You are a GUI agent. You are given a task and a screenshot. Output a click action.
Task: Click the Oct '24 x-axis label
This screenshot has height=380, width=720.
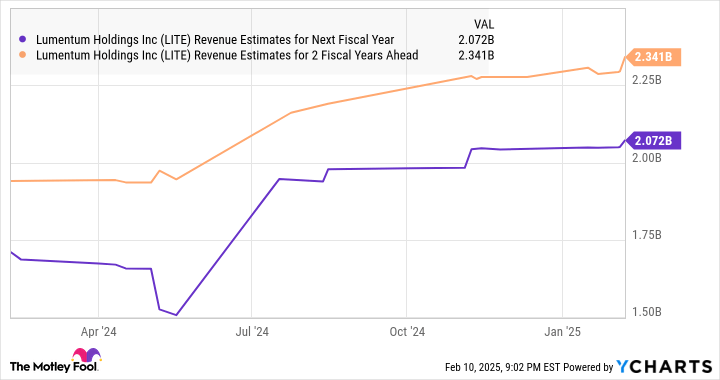[x=407, y=331]
